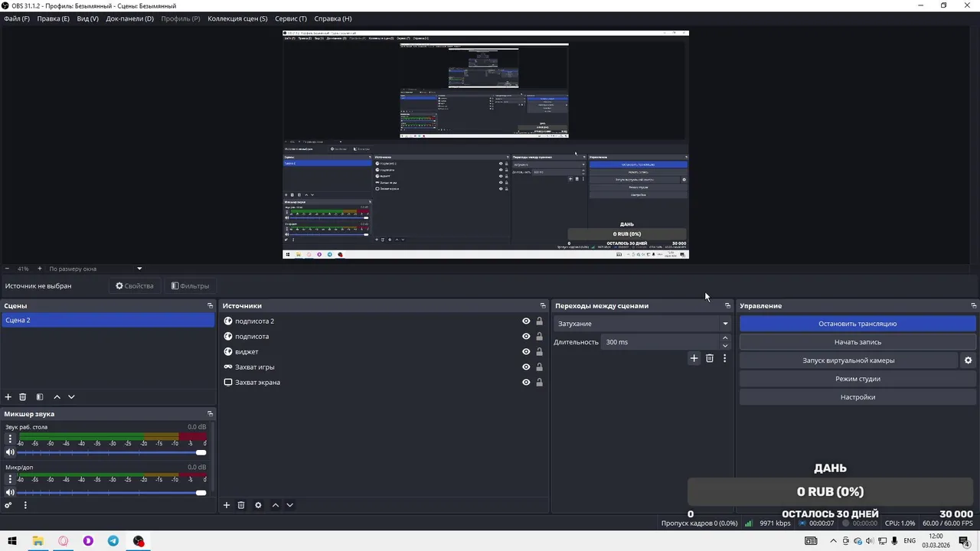Click the Свойства source button
This screenshot has height=551, width=980.
point(135,286)
